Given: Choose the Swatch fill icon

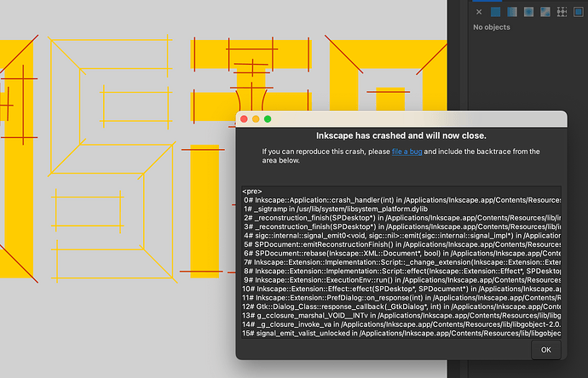Looking at the screenshot, I should coord(579,12).
